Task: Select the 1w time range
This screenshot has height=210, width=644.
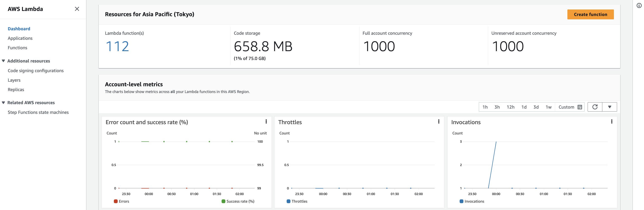Action: 548,107
